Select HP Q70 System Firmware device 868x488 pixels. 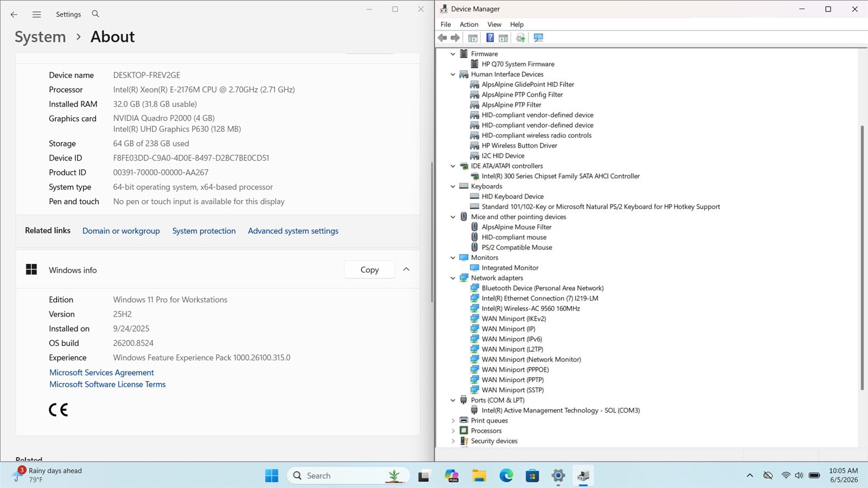[x=518, y=64]
